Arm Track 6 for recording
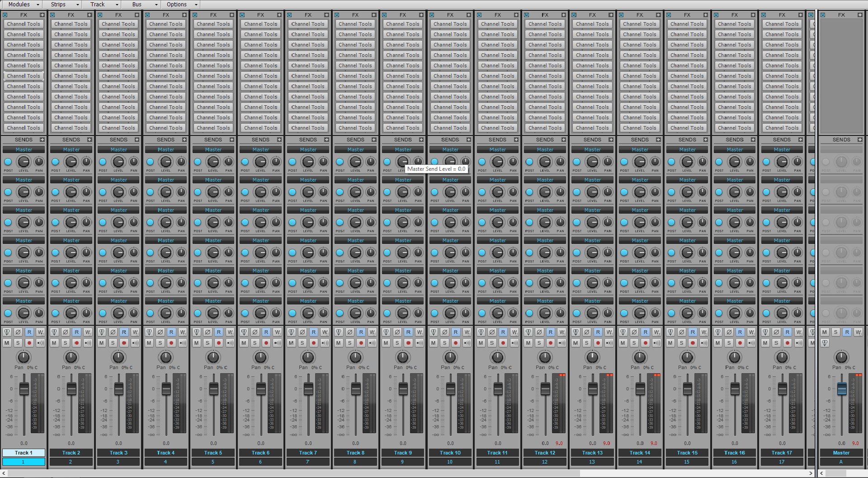This screenshot has width=868, height=478. coord(266,343)
